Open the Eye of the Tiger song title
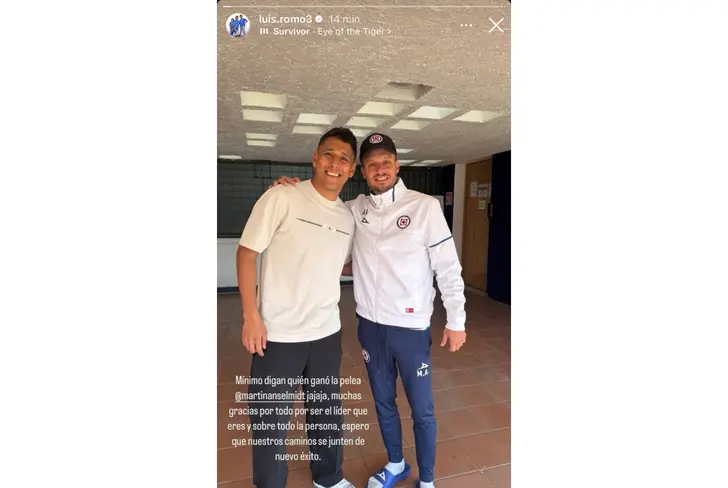This screenshot has width=728, height=488. [x=351, y=31]
